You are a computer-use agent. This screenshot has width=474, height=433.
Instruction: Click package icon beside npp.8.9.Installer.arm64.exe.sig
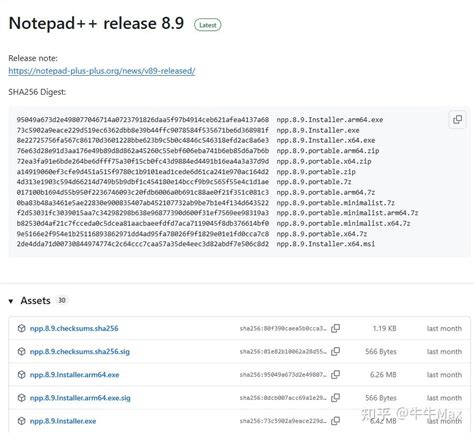tap(21, 398)
